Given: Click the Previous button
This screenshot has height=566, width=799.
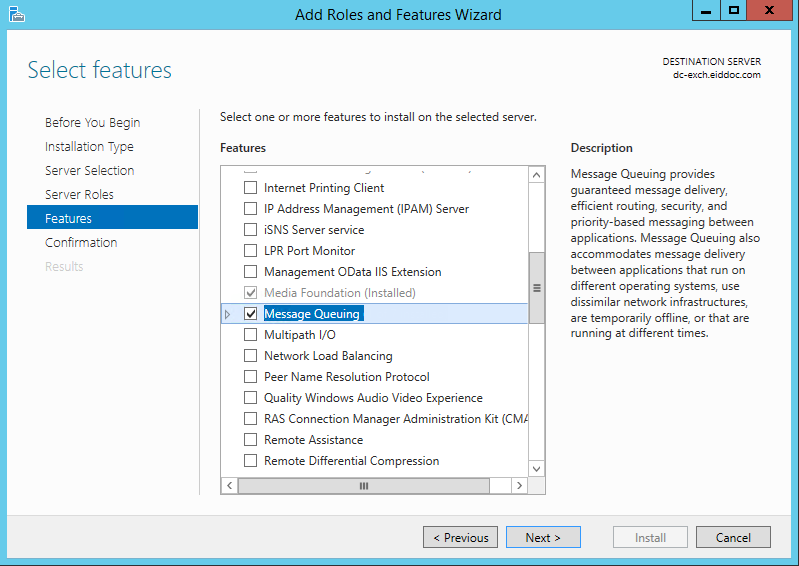Looking at the screenshot, I should point(460,537).
